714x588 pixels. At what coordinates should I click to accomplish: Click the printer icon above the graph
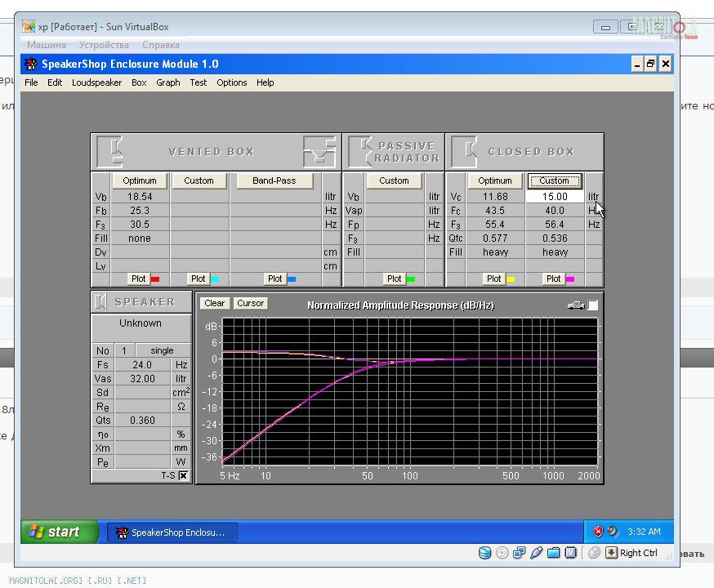(x=575, y=305)
